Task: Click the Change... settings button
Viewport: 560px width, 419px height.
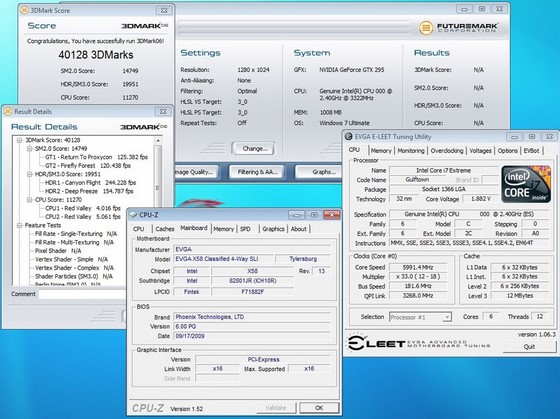Action: (255, 149)
